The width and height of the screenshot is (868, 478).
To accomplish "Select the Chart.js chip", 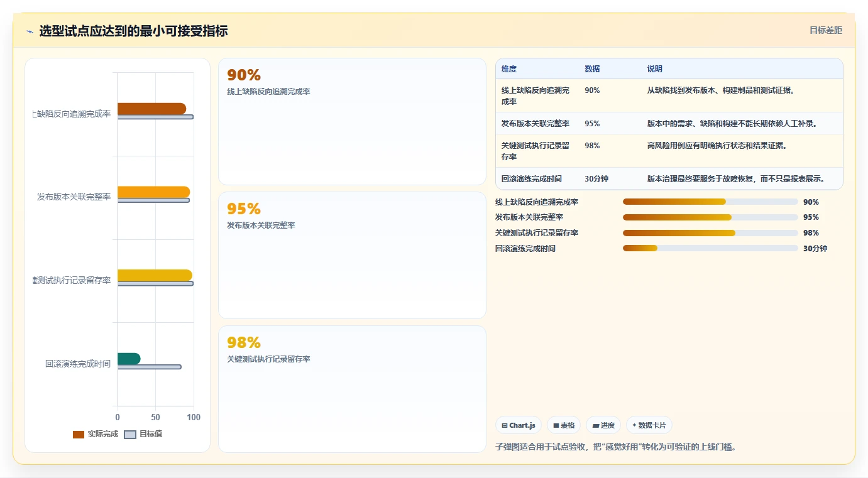I will tap(519, 425).
